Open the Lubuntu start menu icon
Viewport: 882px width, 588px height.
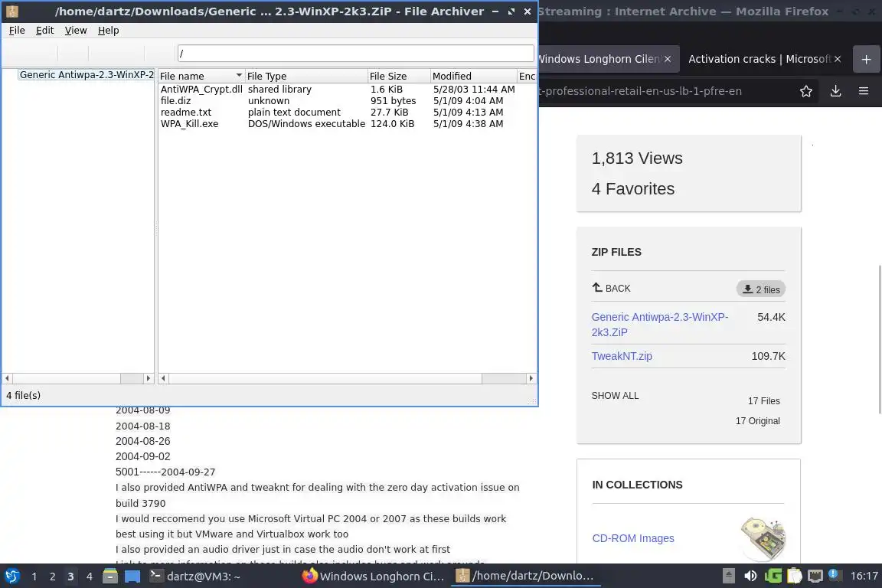(11, 577)
